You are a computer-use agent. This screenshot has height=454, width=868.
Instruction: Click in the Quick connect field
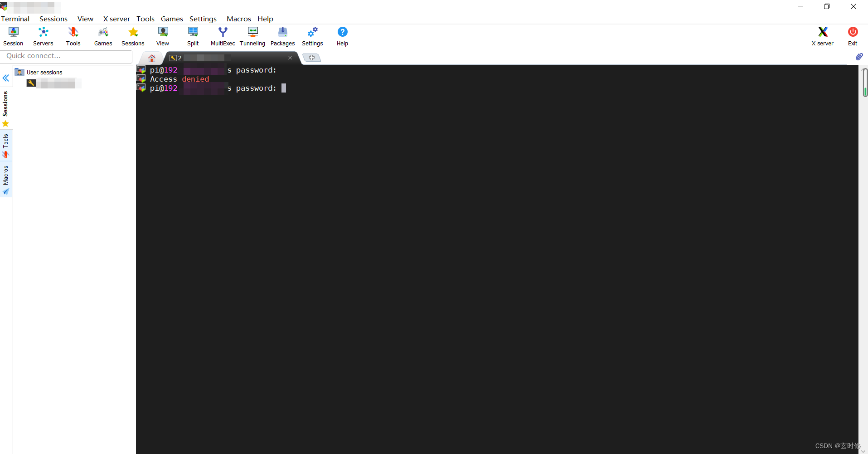click(66, 56)
